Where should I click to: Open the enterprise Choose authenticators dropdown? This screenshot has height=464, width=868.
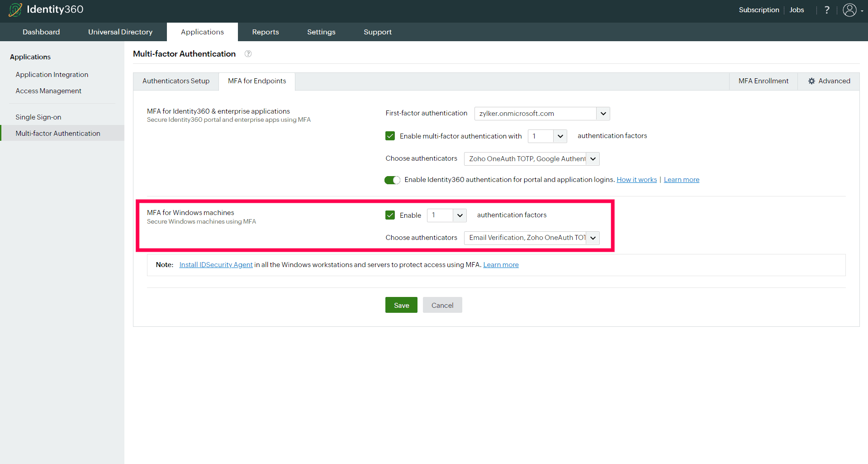[531, 159]
